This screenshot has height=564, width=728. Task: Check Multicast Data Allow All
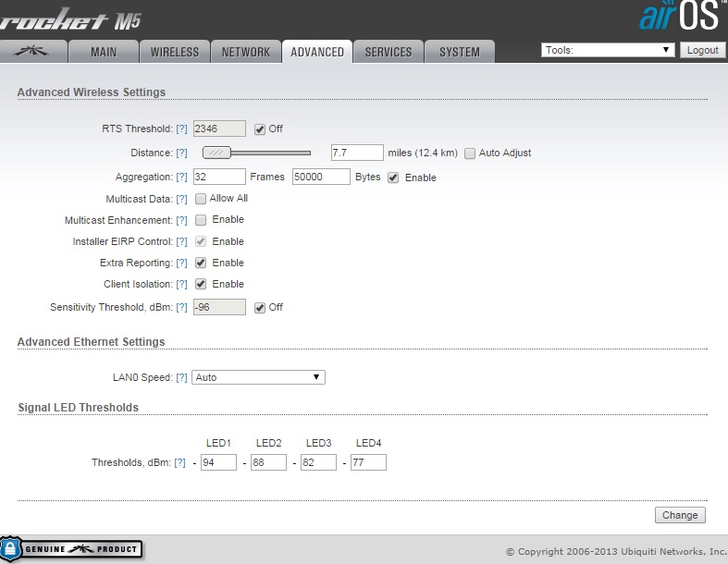(201, 199)
